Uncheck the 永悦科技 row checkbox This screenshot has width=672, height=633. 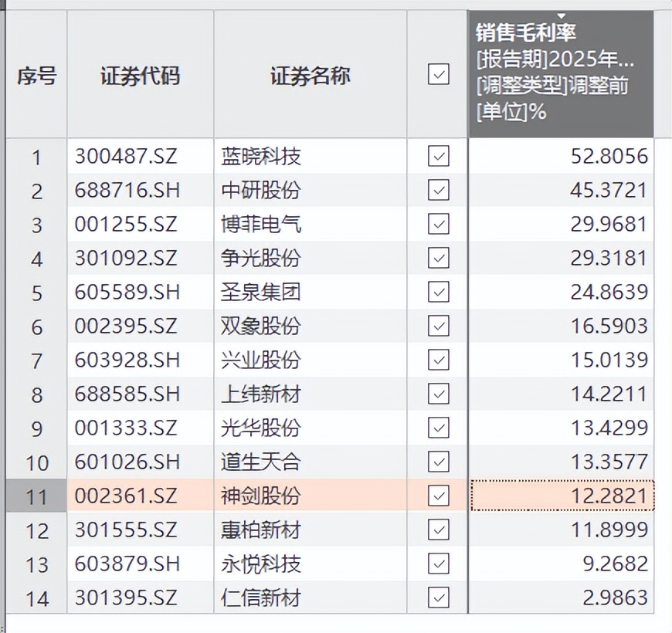click(x=438, y=564)
